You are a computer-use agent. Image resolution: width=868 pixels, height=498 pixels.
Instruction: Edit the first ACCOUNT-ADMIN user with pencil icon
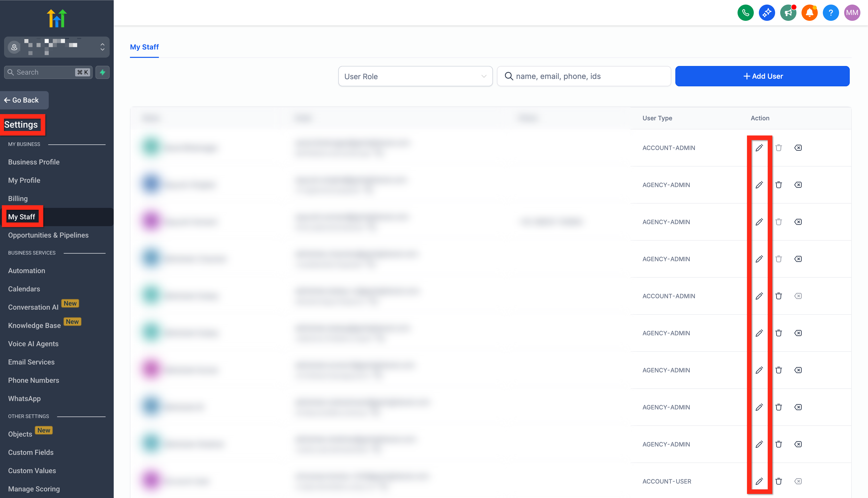(759, 148)
